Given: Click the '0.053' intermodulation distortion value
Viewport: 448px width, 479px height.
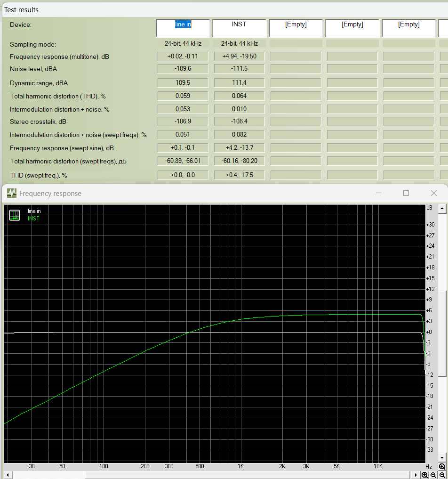Looking at the screenshot, I should point(183,109).
